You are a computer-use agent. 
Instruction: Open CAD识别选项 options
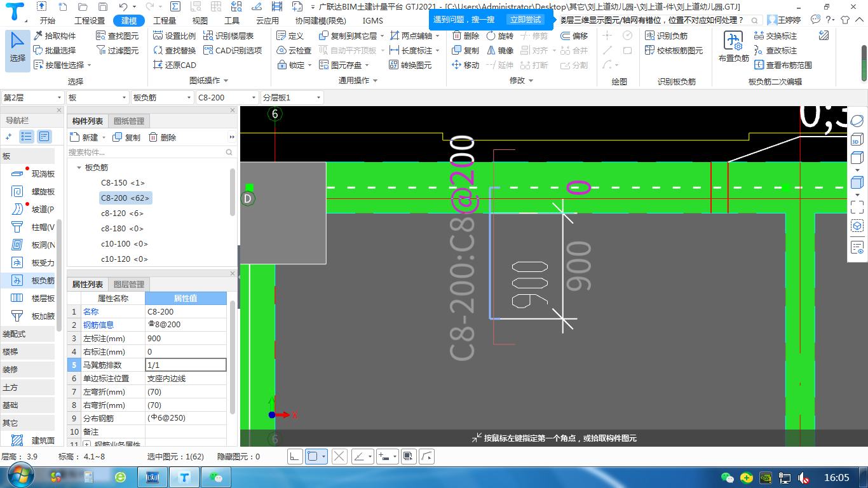tap(233, 50)
